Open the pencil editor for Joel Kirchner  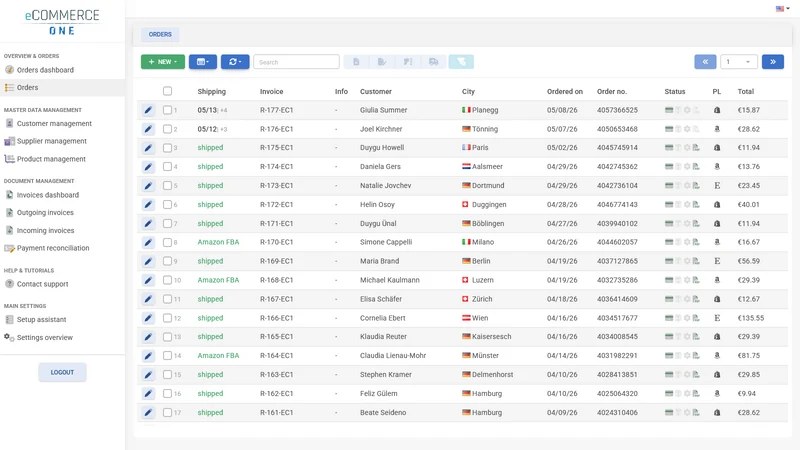(x=148, y=129)
